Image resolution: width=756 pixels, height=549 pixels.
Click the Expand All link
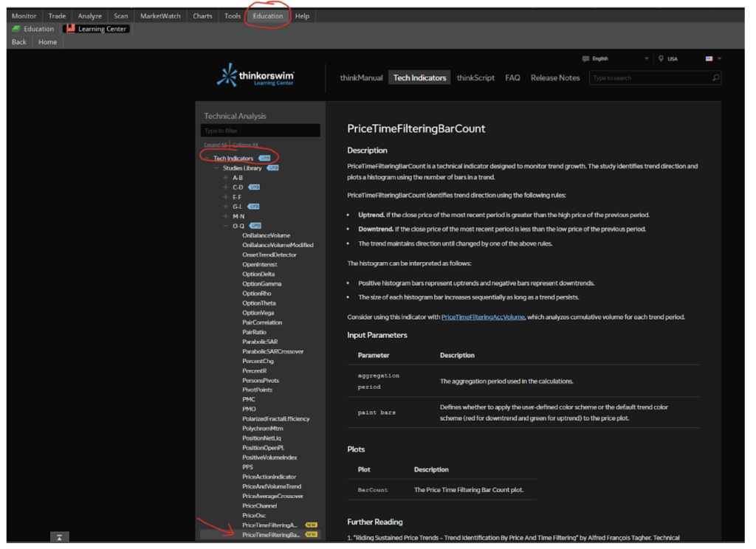(215, 145)
